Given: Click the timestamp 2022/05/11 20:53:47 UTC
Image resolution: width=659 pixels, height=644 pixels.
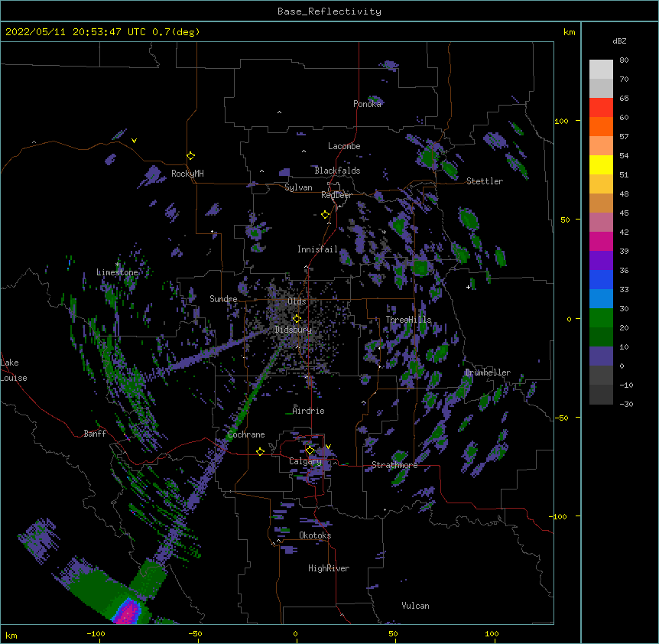Looking at the screenshot, I should pos(75,32).
